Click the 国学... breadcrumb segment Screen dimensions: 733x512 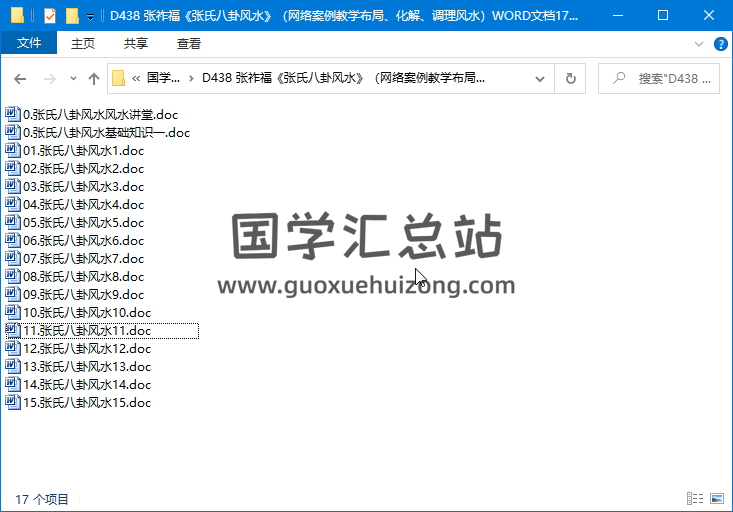point(163,78)
